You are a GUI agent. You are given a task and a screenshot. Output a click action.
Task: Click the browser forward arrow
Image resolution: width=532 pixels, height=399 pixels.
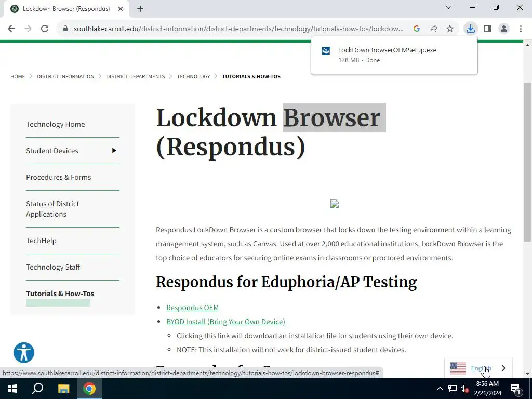pyautogui.click(x=28, y=29)
